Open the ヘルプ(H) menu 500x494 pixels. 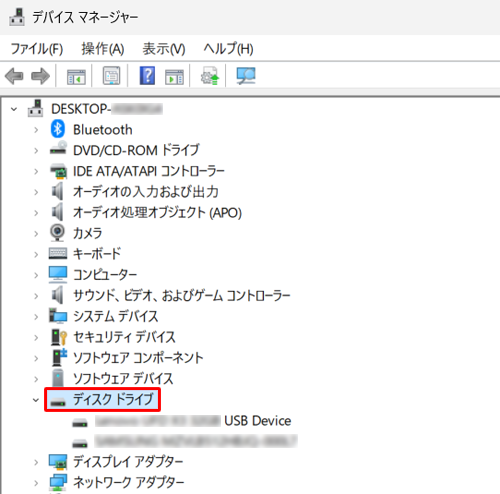click(x=228, y=49)
